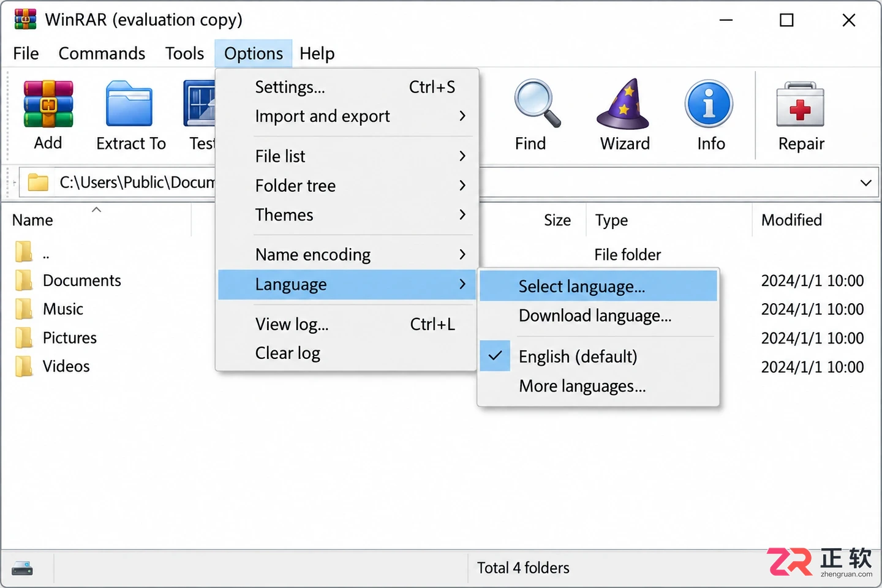Click the parent folder '..' icon
This screenshot has height=588, width=882.
24,251
